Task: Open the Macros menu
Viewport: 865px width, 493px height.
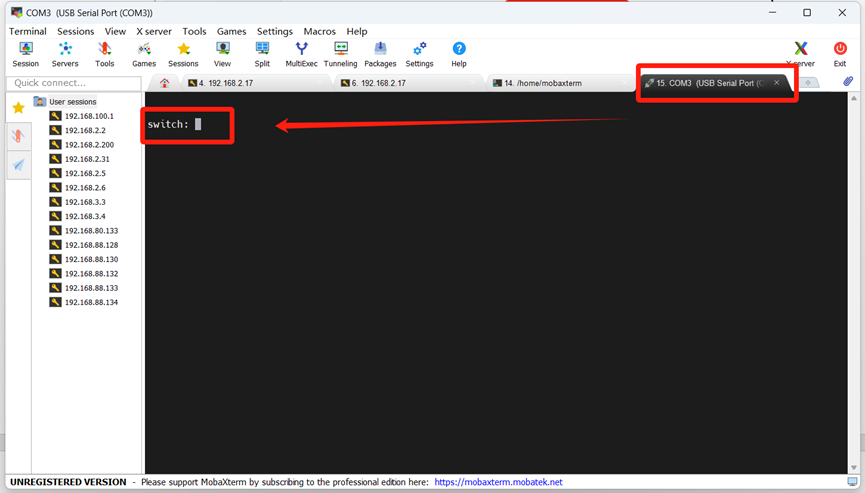Action: (x=319, y=31)
